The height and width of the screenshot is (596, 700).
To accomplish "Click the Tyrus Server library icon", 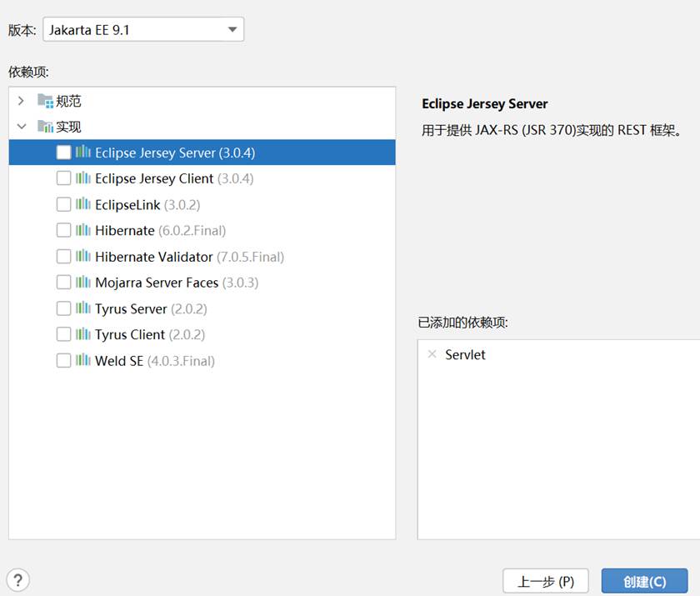I will click(x=83, y=308).
